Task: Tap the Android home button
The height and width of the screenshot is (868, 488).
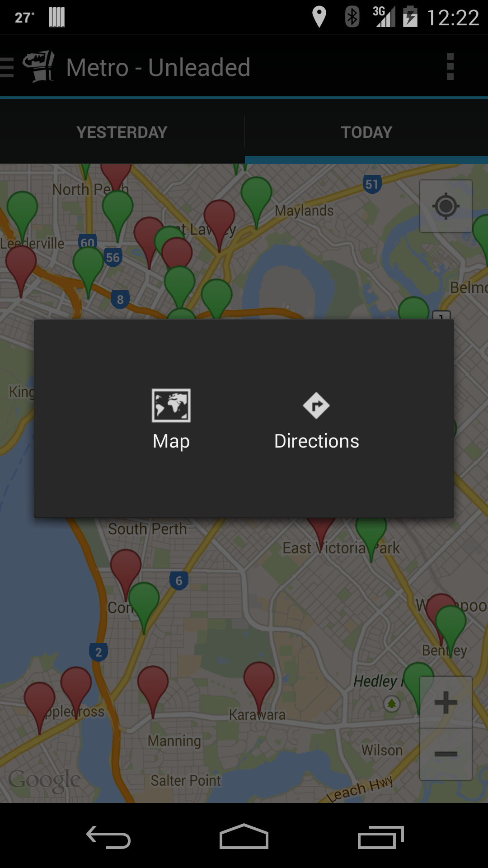Action: pos(244,836)
